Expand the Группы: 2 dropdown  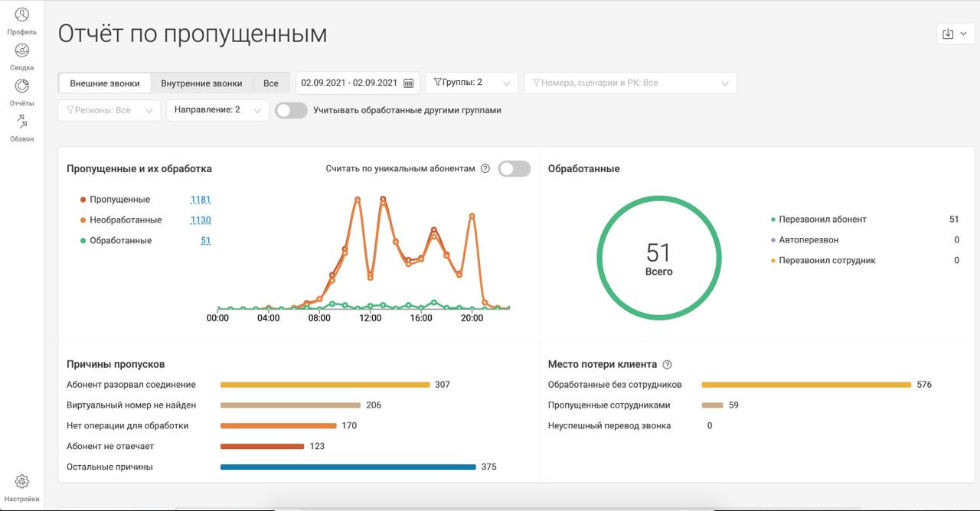click(472, 83)
